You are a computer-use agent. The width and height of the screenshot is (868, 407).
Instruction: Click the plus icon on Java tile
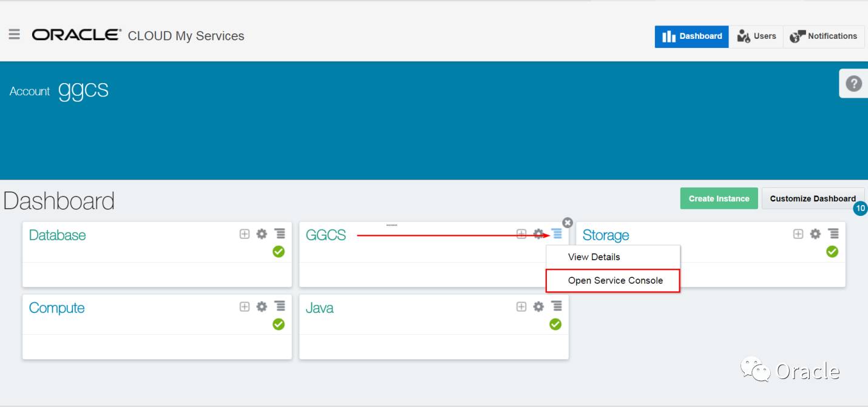coord(521,306)
